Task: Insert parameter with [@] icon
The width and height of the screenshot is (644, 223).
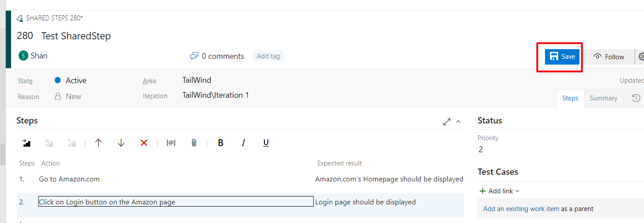Action: tap(171, 143)
